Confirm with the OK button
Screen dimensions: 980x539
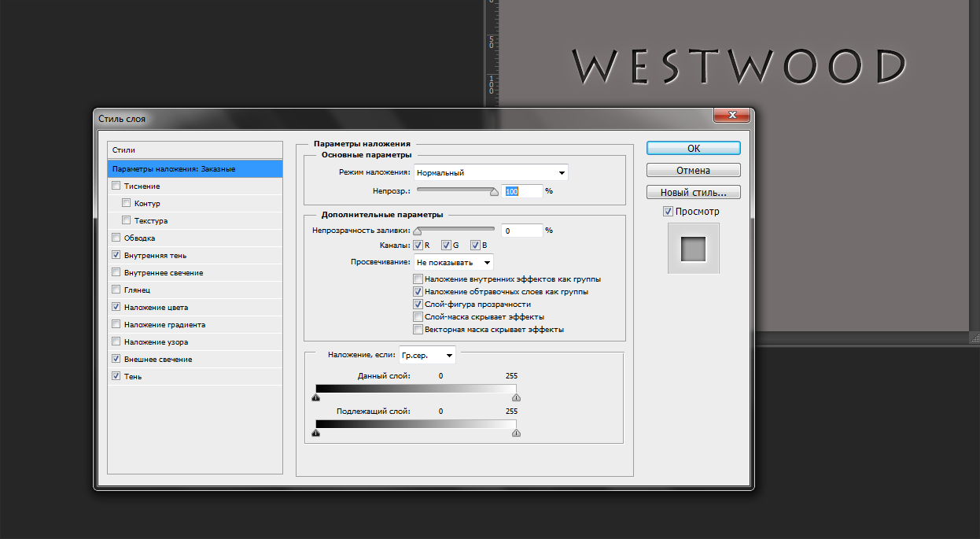pos(693,148)
